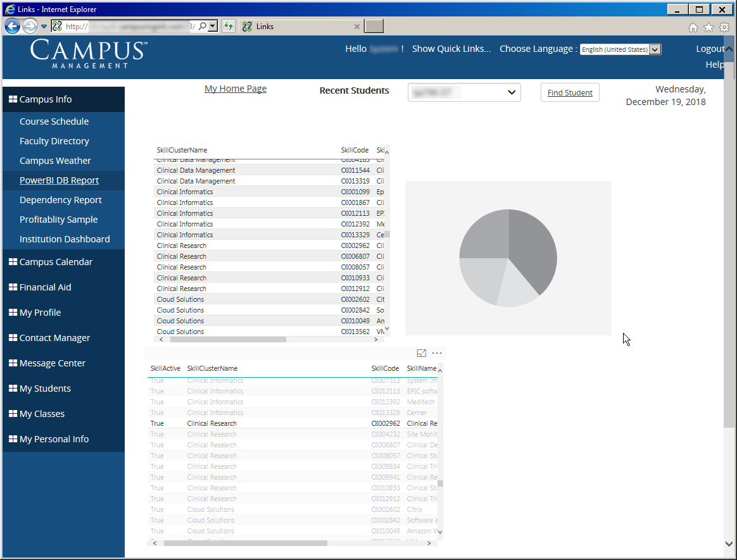The width and height of the screenshot is (737, 560).
Task: Open browser Tools via the gear icon
Action: click(x=724, y=27)
